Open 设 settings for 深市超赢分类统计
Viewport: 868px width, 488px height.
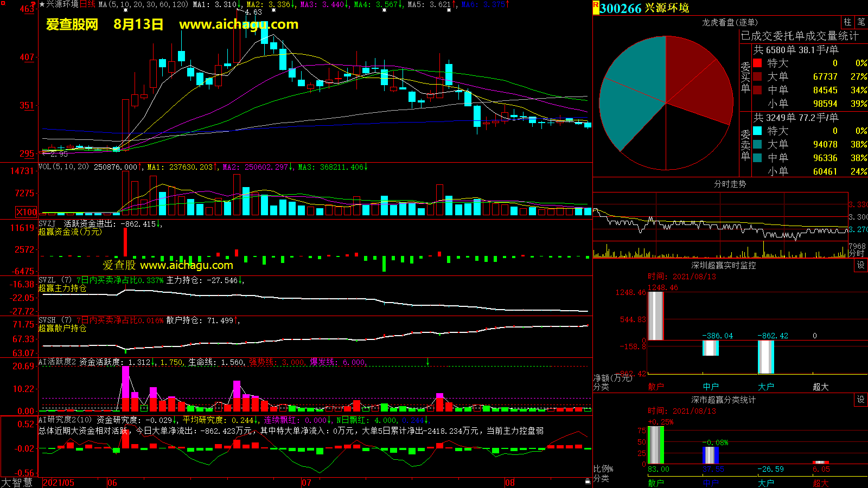pyautogui.click(x=860, y=400)
